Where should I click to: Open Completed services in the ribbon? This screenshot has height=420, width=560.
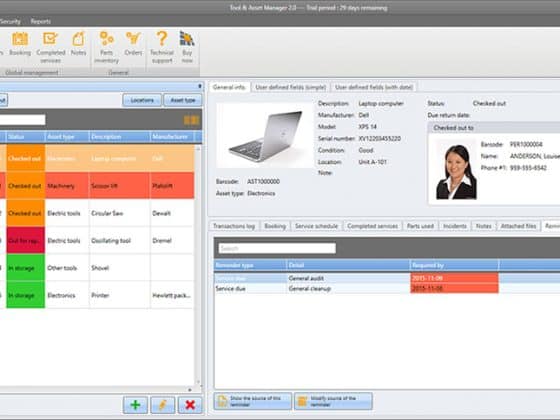point(50,47)
